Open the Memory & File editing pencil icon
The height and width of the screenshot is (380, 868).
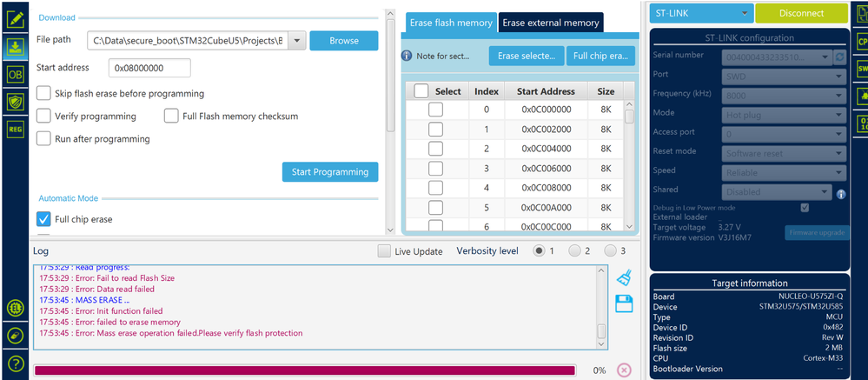16,19
